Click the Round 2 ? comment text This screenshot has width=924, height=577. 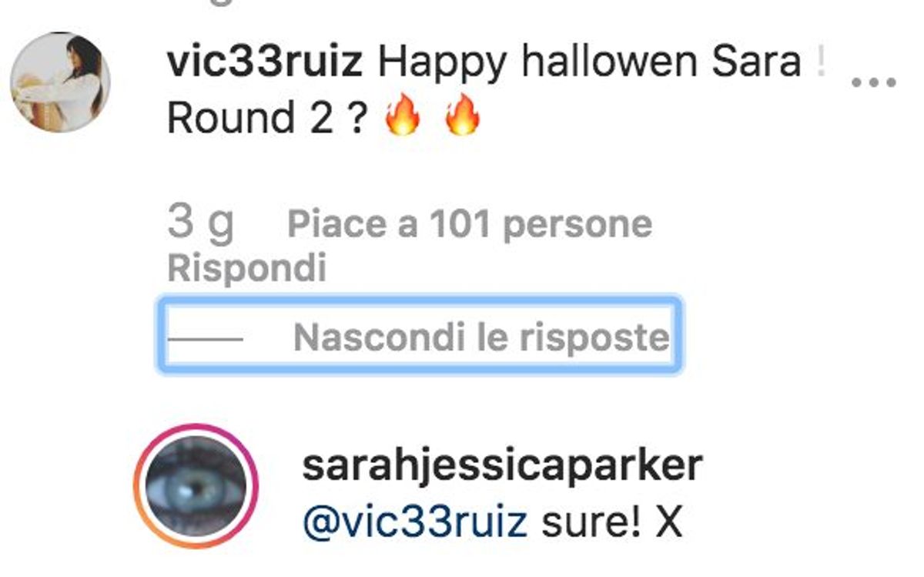266,119
